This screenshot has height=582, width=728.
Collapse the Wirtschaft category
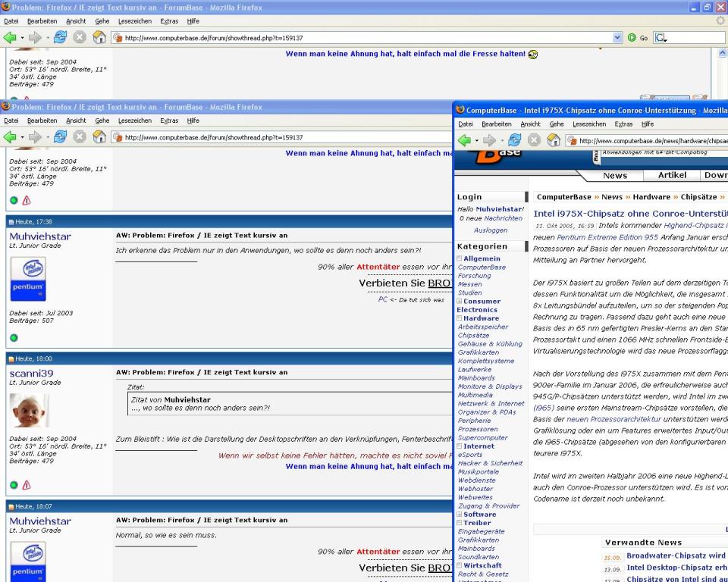click(x=460, y=565)
